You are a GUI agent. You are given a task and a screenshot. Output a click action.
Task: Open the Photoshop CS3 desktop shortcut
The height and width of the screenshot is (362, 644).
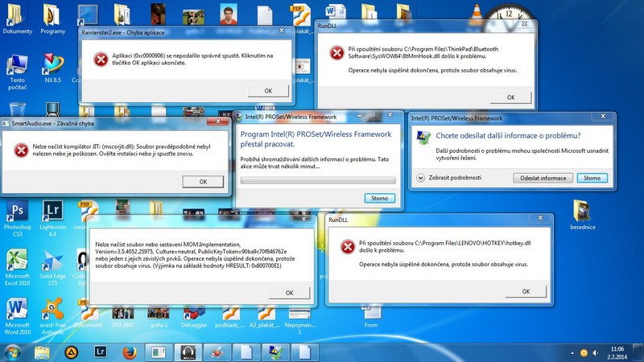tap(17, 212)
